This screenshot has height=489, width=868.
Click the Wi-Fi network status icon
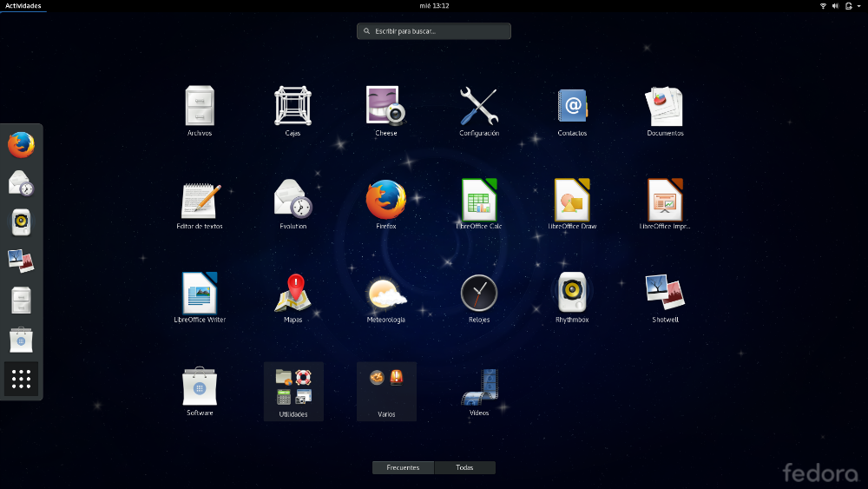823,5
